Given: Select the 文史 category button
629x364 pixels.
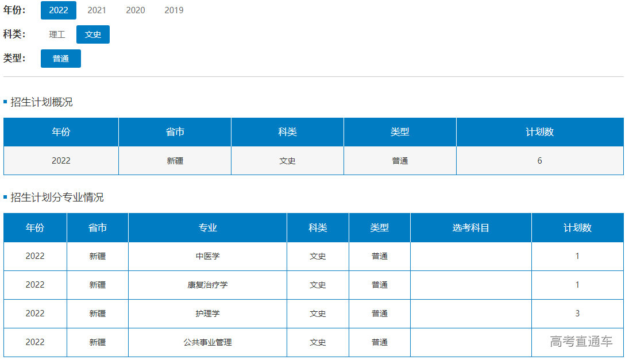Looking at the screenshot, I should click(x=92, y=34).
